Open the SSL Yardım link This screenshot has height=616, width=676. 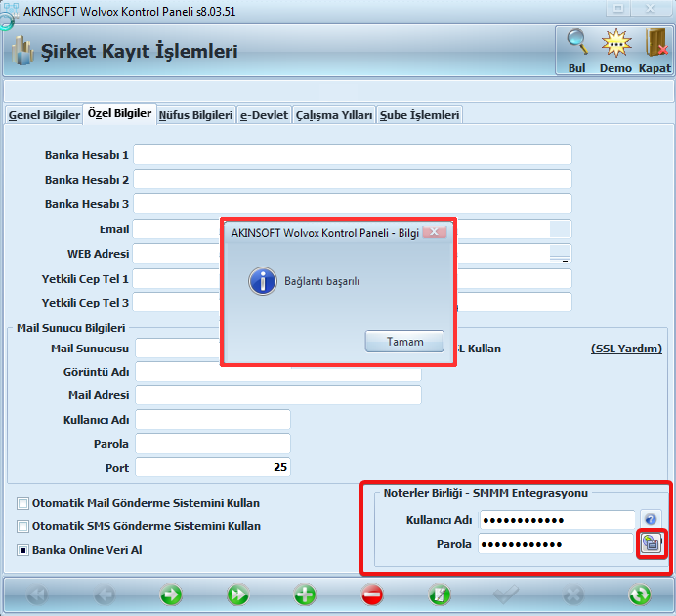coord(626,349)
